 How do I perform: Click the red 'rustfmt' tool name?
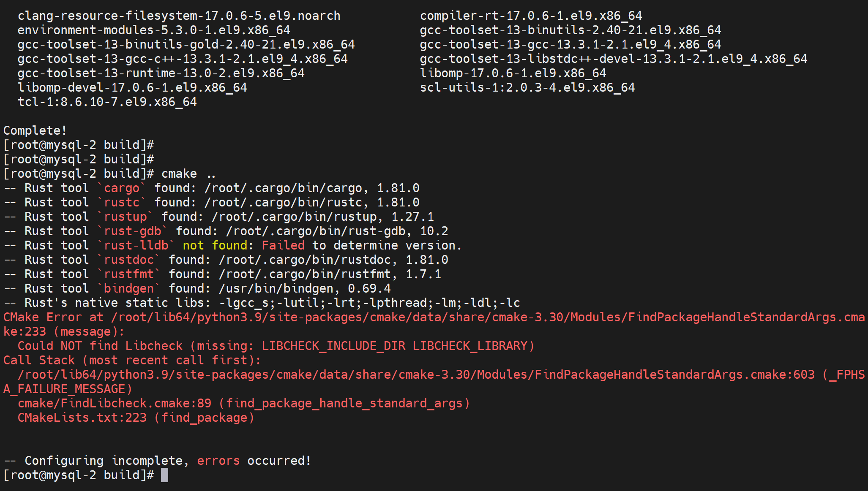[129, 274]
